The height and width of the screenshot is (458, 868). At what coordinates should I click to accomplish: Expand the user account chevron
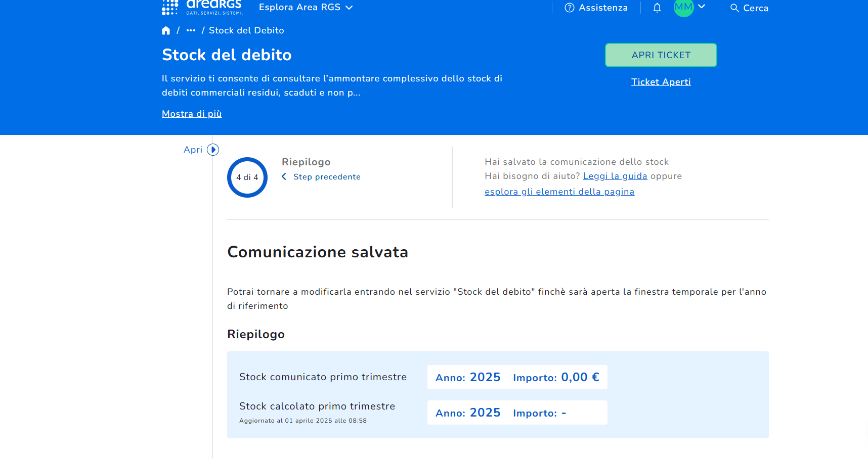702,7
